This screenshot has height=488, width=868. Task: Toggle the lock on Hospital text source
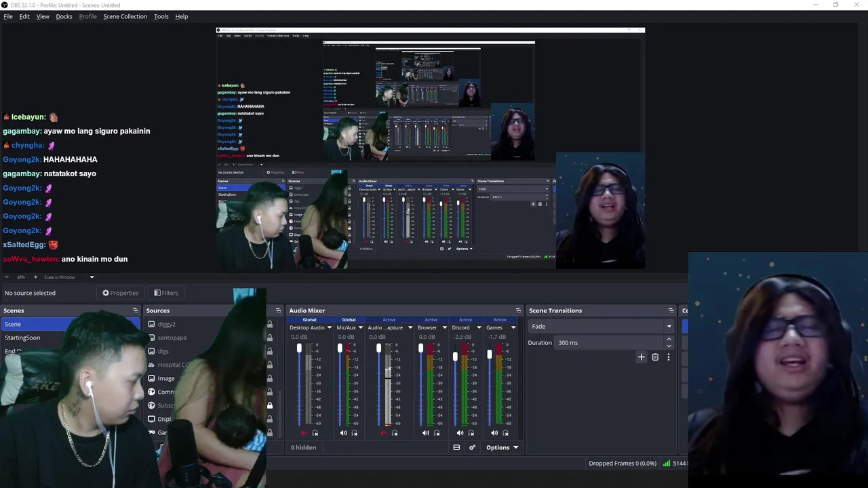click(x=270, y=365)
